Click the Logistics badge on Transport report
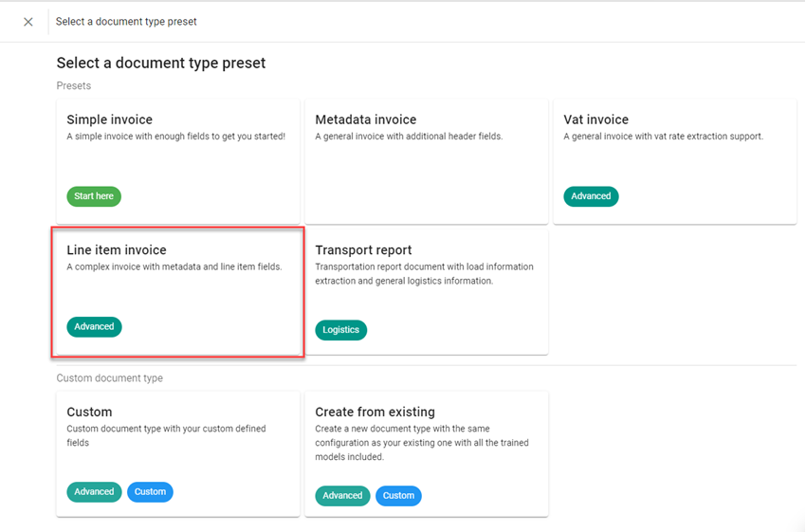 coord(340,330)
